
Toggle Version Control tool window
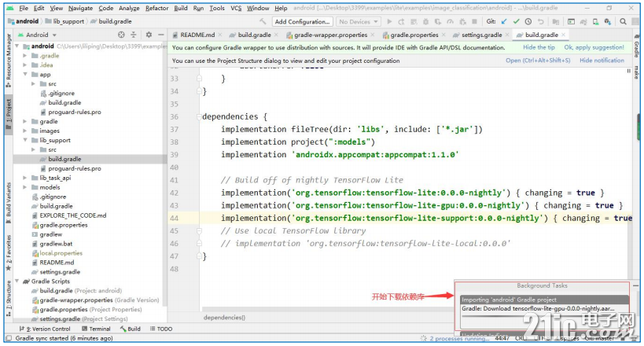pos(45,329)
